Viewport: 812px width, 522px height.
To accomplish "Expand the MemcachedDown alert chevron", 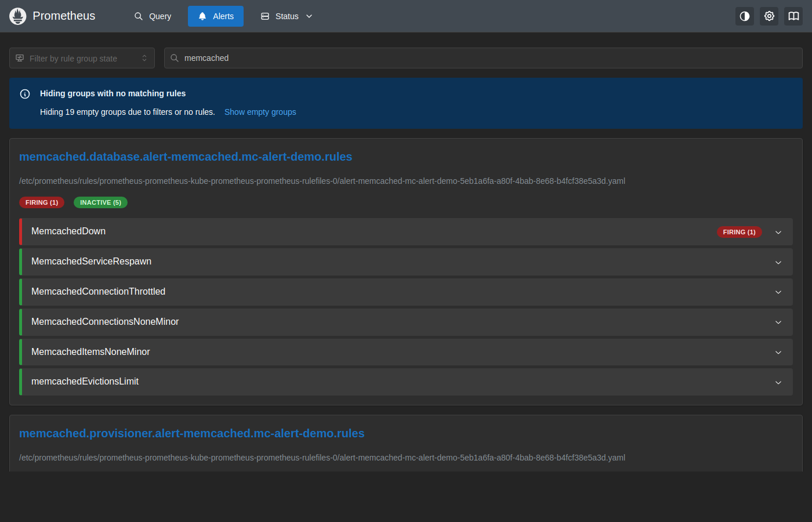I will click(x=778, y=232).
